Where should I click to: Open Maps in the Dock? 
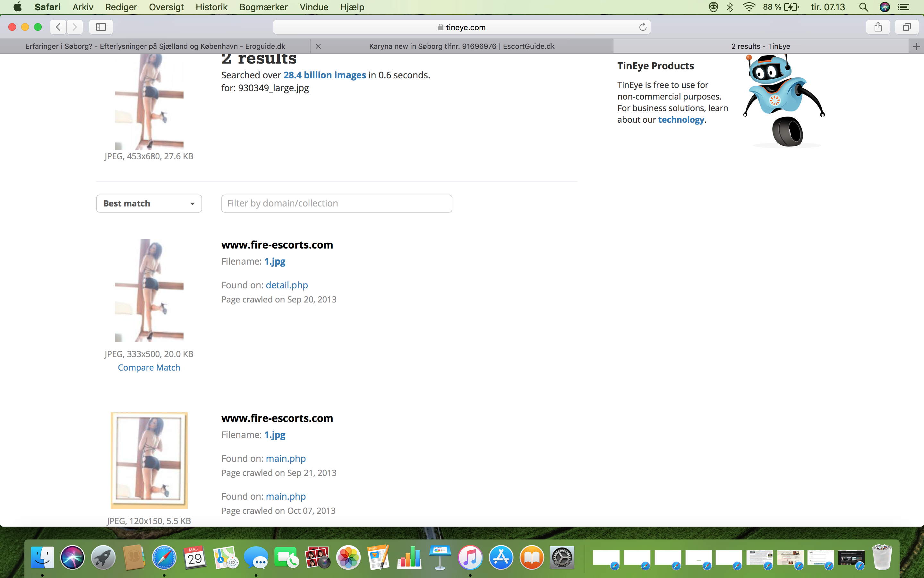[226, 557]
